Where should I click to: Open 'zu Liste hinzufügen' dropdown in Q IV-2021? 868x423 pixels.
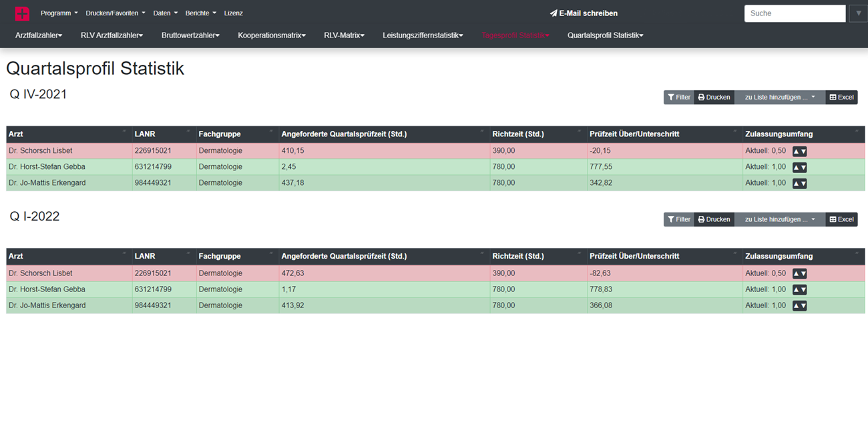[779, 98]
